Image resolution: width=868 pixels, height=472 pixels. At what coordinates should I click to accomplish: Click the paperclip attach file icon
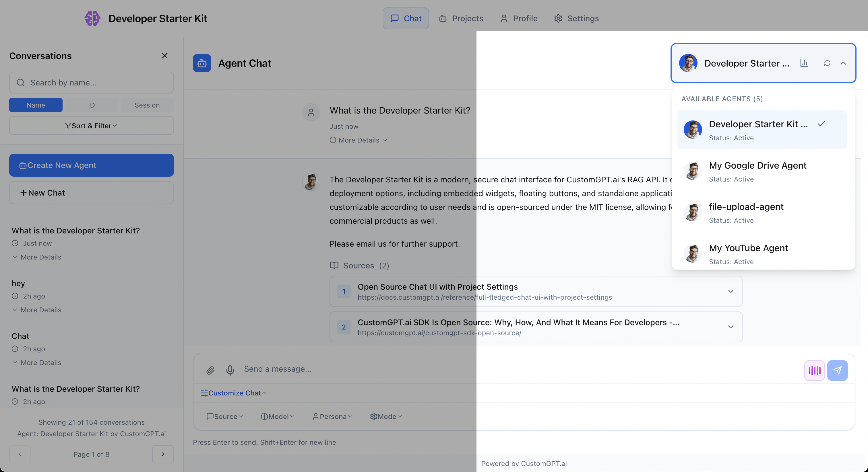(x=210, y=370)
